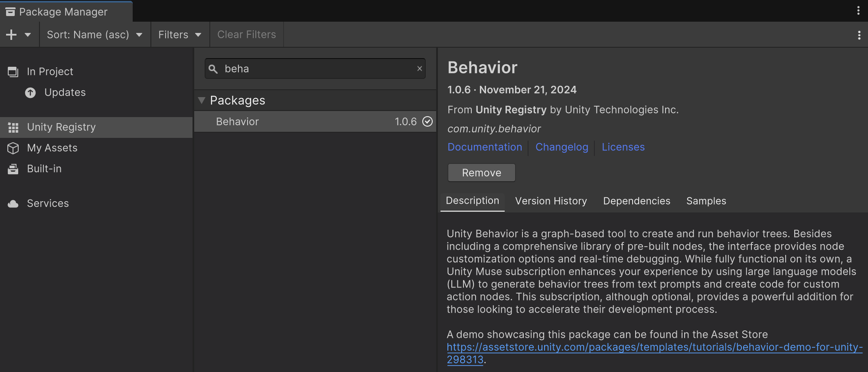Click the installed checkmark icon beside Behavior

coord(427,122)
